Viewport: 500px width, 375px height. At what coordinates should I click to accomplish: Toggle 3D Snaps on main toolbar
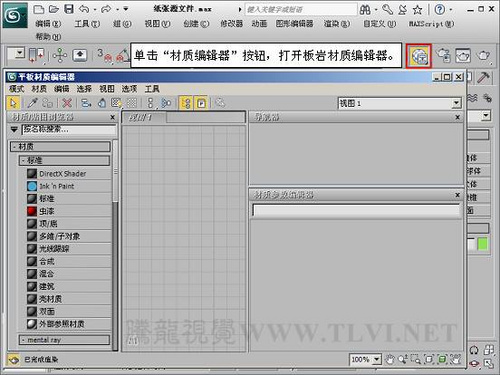pyautogui.click(x=106, y=55)
